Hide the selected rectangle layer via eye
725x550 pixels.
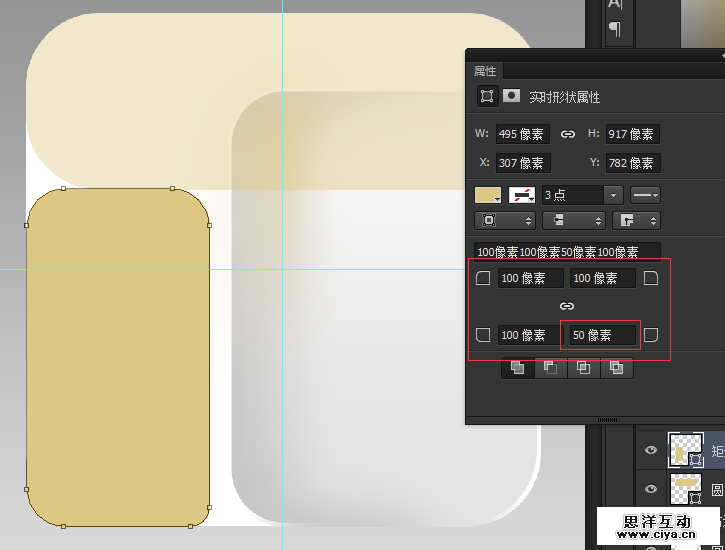[651, 451]
